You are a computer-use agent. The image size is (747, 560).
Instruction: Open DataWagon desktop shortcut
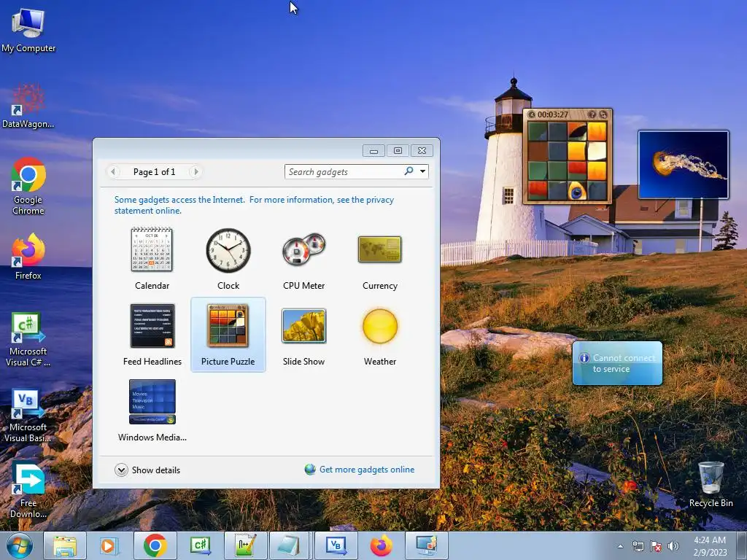click(x=28, y=106)
